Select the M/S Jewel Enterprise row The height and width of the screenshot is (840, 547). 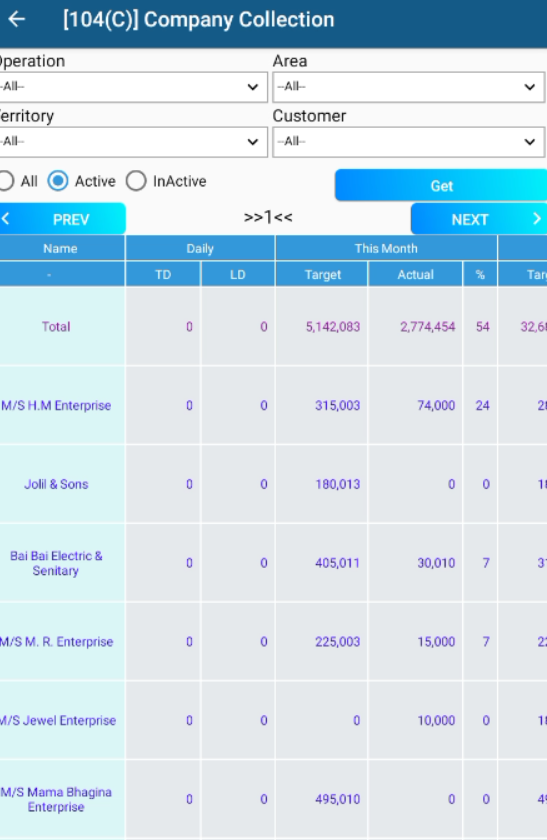(57, 721)
